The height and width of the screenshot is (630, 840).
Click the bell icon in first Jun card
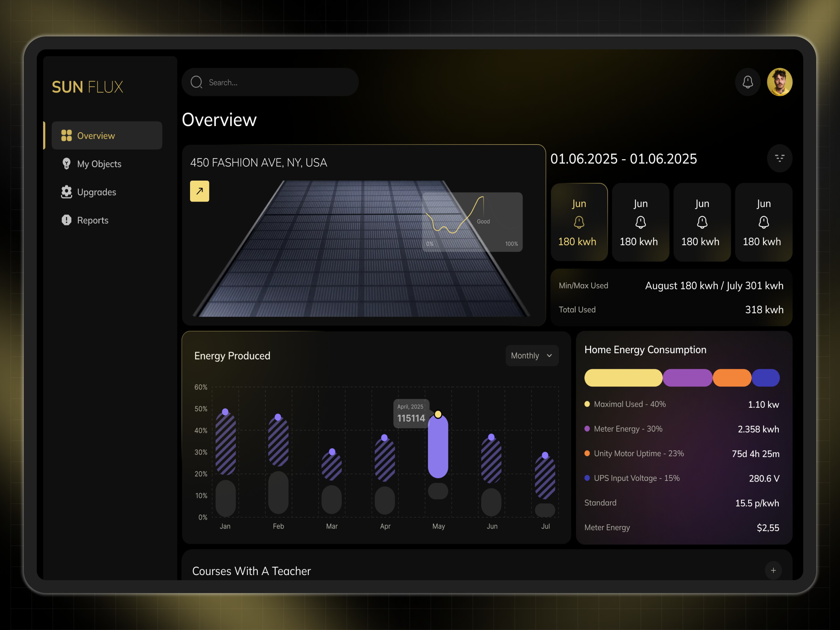tap(579, 222)
